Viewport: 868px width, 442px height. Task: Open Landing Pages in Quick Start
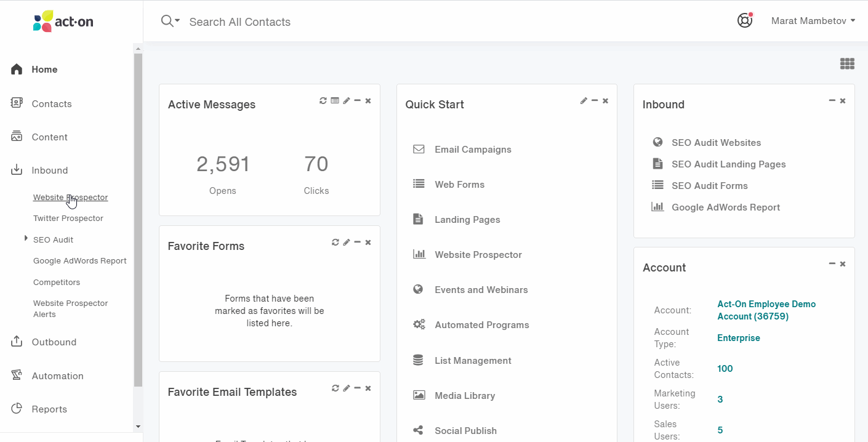[x=467, y=220]
